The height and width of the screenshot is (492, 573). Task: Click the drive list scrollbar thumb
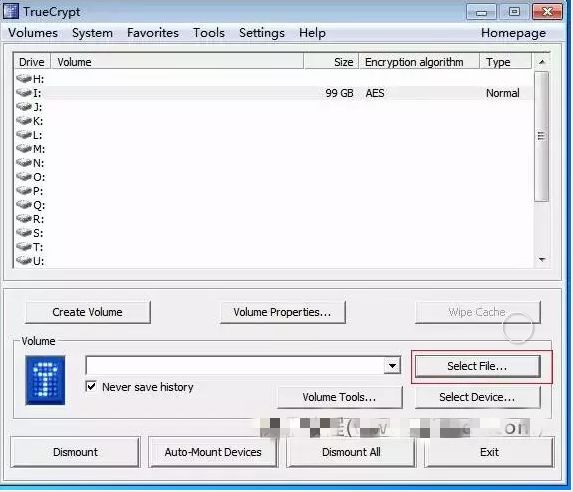(541, 136)
